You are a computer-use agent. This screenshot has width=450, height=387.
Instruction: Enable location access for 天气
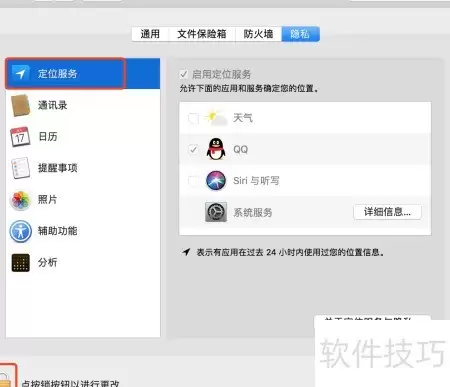pyautogui.click(x=193, y=118)
